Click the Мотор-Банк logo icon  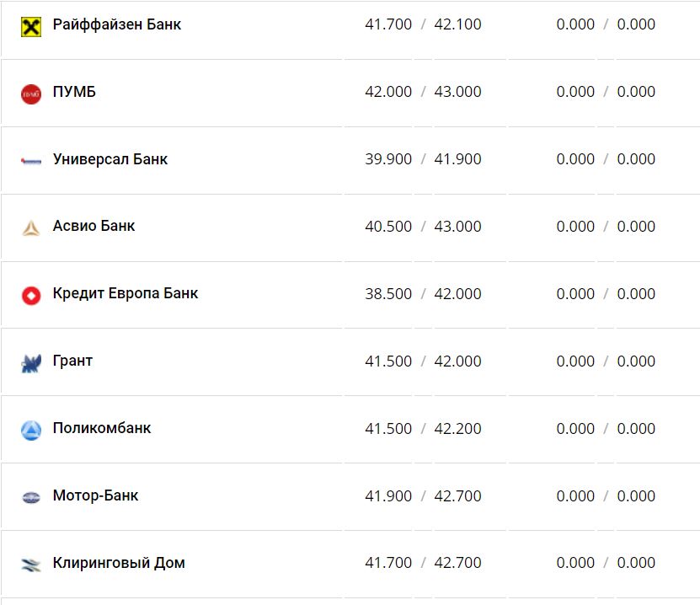(x=30, y=497)
